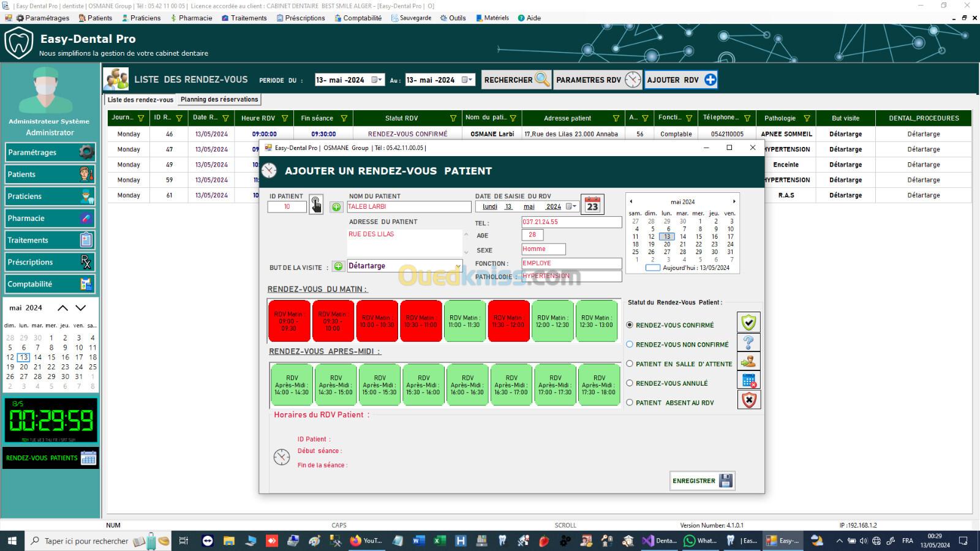Open the Date de saisie date picker dropdown
The height and width of the screenshot is (551, 980).
[x=571, y=207]
